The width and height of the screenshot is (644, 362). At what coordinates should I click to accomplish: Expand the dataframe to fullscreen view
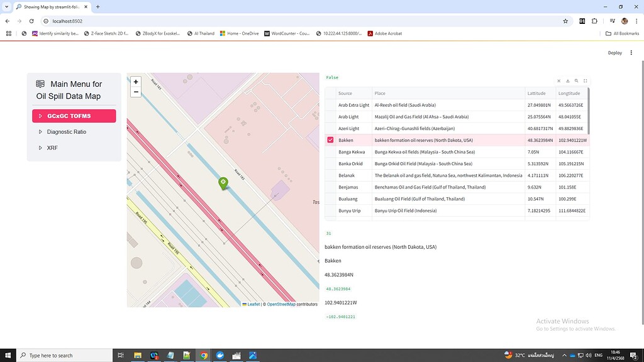pyautogui.click(x=586, y=80)
